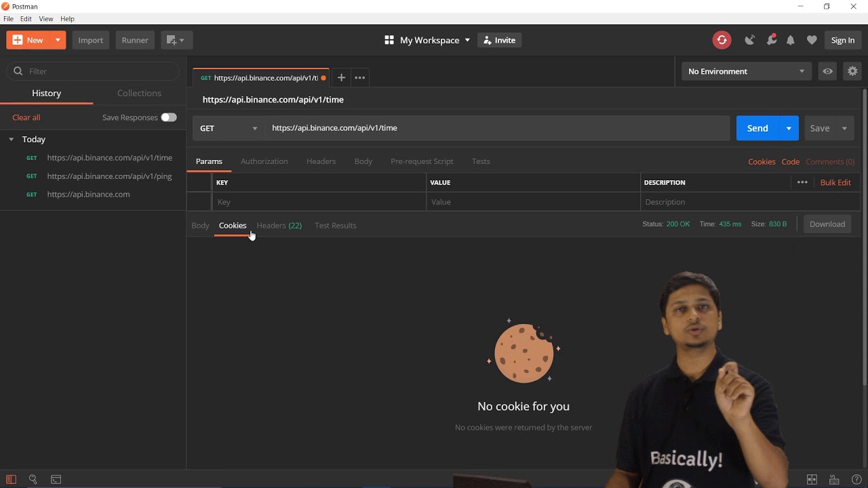Open response Headers (22) tab
Image resolution: width=868 pixels, height=488 pixels.
[279, 225]
